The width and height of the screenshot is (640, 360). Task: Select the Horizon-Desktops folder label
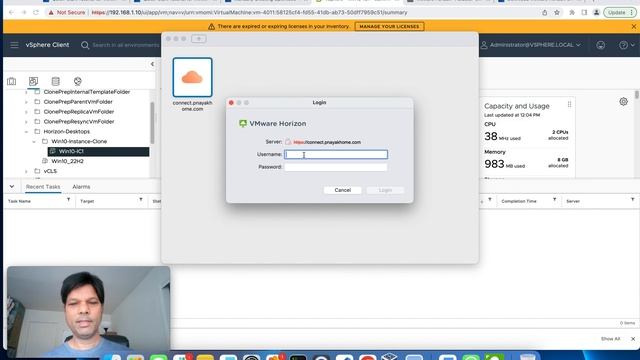67,131
